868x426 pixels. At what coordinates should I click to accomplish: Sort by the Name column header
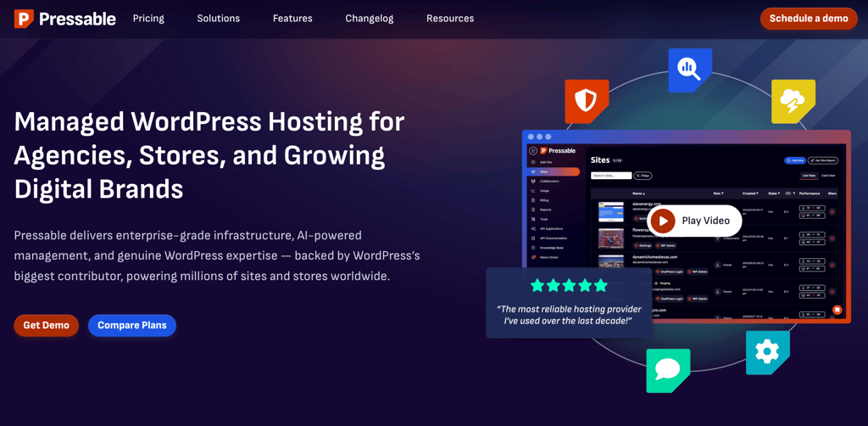[x=638, y=193]
